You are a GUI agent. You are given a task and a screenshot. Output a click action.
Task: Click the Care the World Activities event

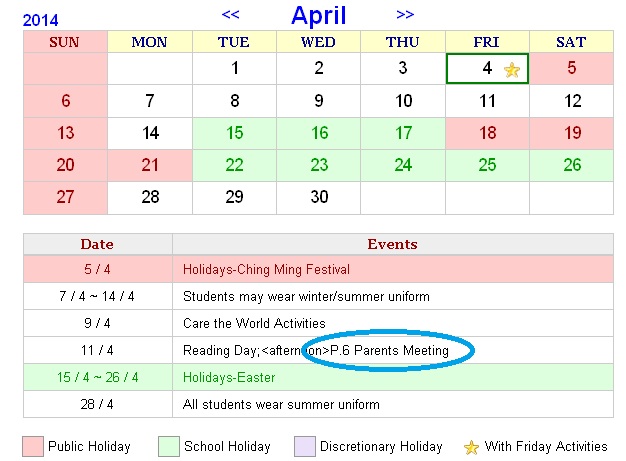pos(254,323)
